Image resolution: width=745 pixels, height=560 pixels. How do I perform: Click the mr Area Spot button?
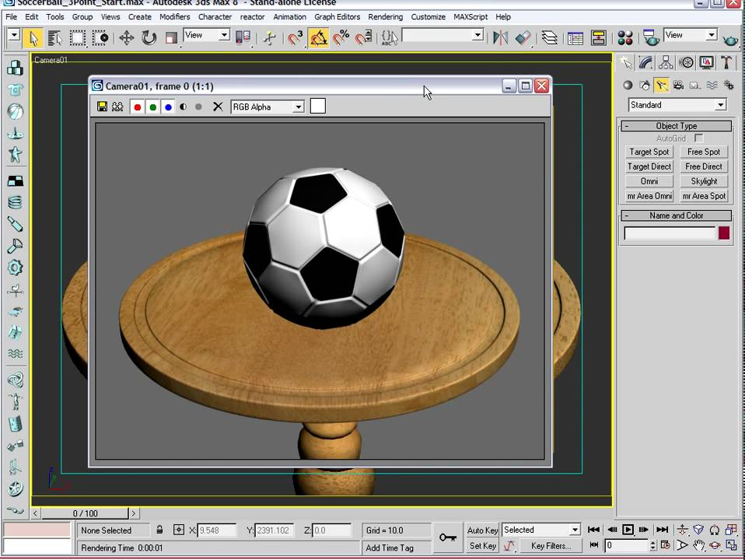coord(704,196)
